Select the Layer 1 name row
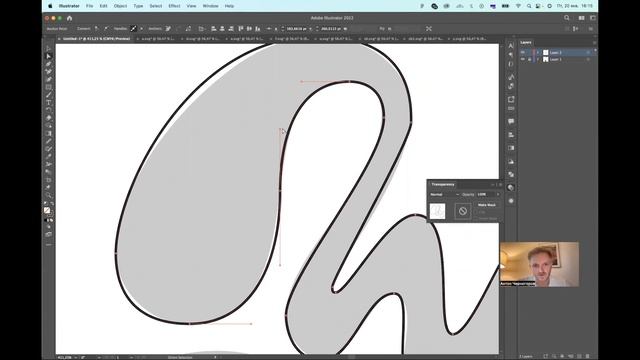This screenshot has width=640, height=360. click(x=555, y=59)
